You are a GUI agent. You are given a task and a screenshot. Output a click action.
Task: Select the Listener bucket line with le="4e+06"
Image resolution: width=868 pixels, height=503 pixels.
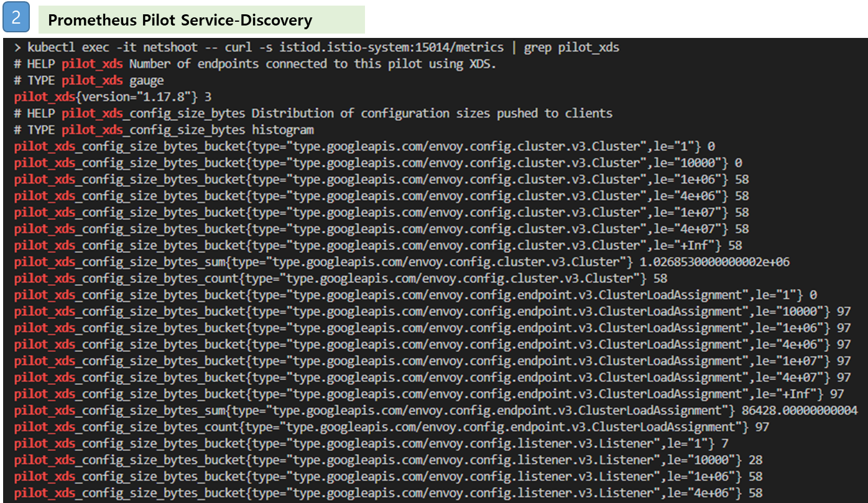click(x=388, y=492)
